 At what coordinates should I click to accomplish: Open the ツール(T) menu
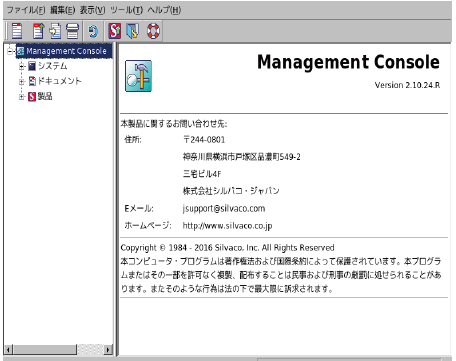tap(127, 10)
